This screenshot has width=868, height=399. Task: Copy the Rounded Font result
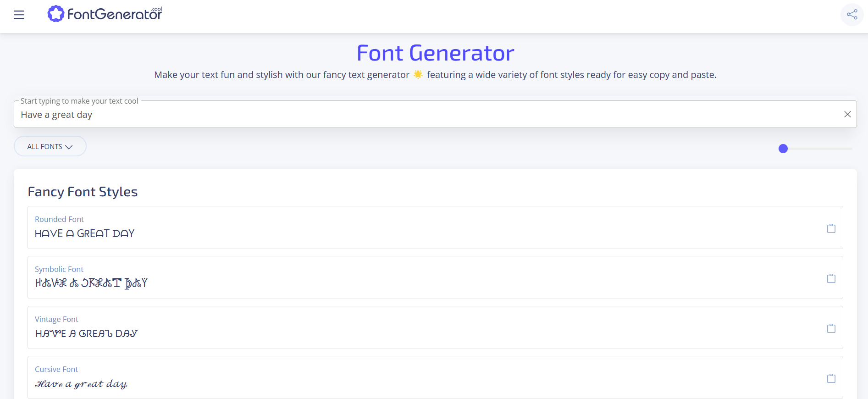(831, 228)
